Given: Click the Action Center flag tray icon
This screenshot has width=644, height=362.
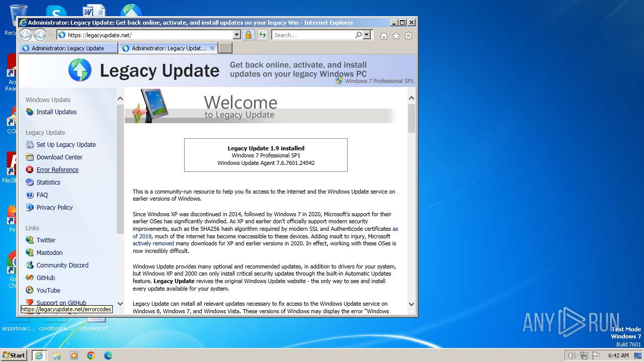Looking at the screenshot, I should [596, 355].
